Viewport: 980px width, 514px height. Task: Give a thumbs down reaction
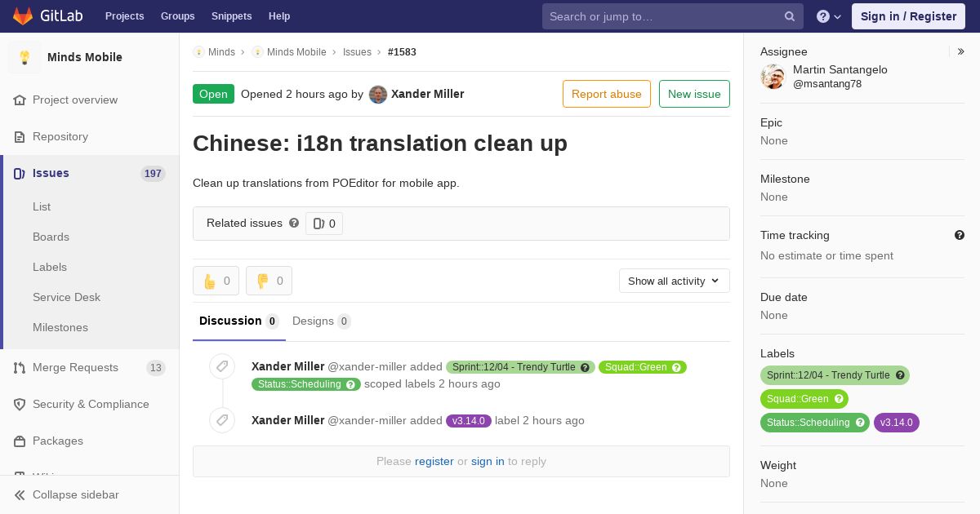[269, 281]
